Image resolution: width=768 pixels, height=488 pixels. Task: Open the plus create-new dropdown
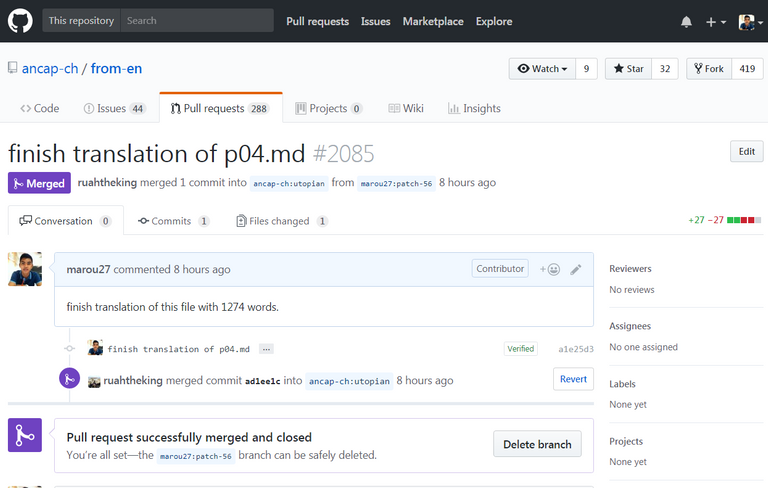coord(715,22)
